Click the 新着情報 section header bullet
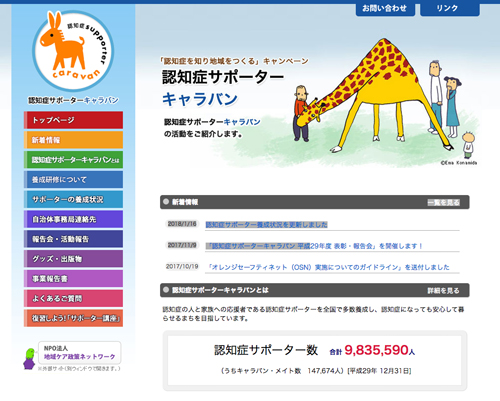 pos(166,202)
